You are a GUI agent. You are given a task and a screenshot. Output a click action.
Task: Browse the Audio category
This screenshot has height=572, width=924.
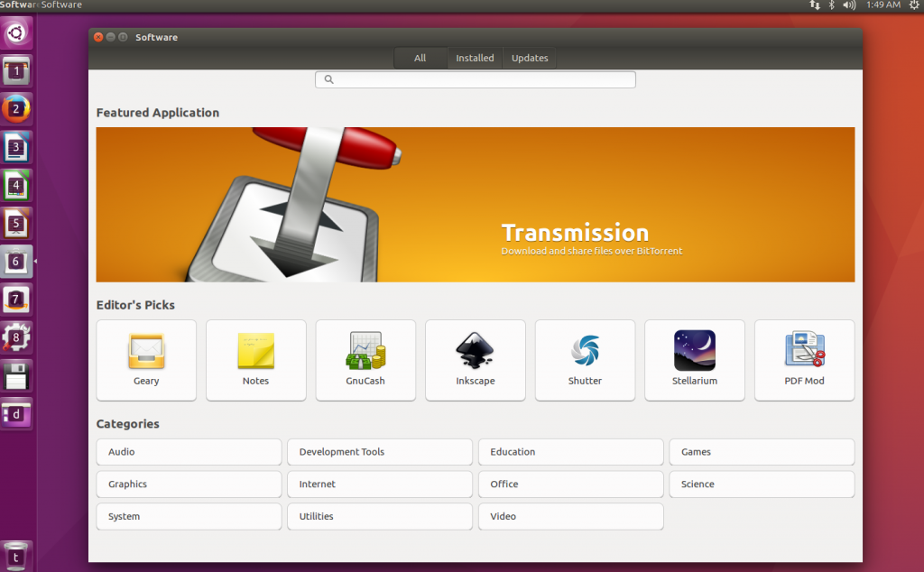[x=189, y=452]
